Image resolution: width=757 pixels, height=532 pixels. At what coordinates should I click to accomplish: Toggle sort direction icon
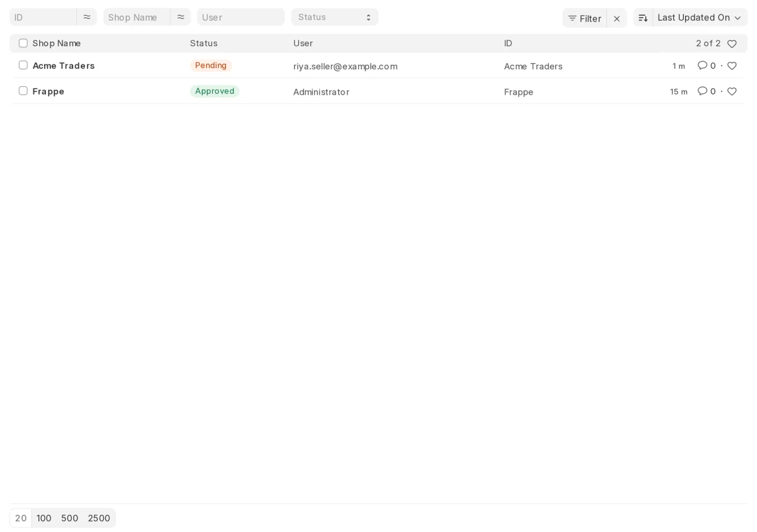click(x=643, y=18)
